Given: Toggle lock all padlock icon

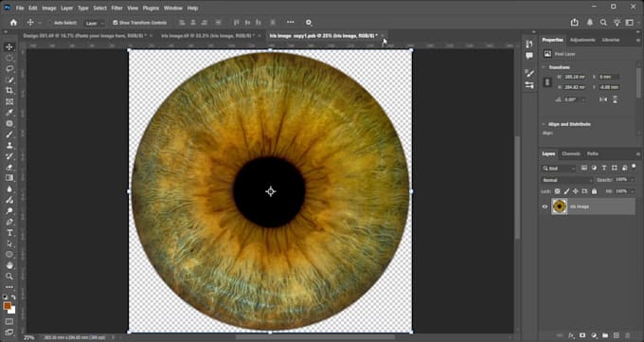Looking at the screenshot, I should (595, 191).
